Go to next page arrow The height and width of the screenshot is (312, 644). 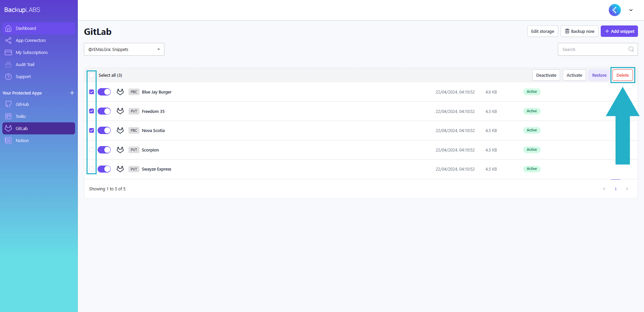click(627, 189)
